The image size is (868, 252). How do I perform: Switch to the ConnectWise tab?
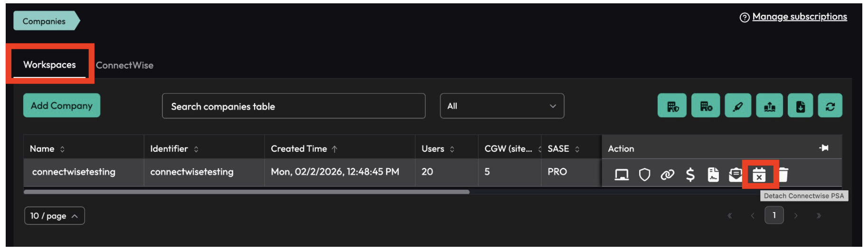coord(124,65)
